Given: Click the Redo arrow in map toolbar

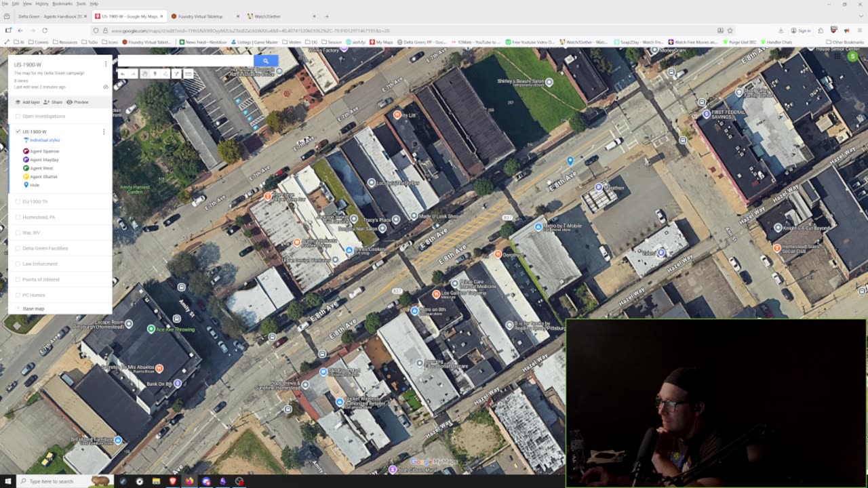Looking at the screenshot, I should pos(134,74).
